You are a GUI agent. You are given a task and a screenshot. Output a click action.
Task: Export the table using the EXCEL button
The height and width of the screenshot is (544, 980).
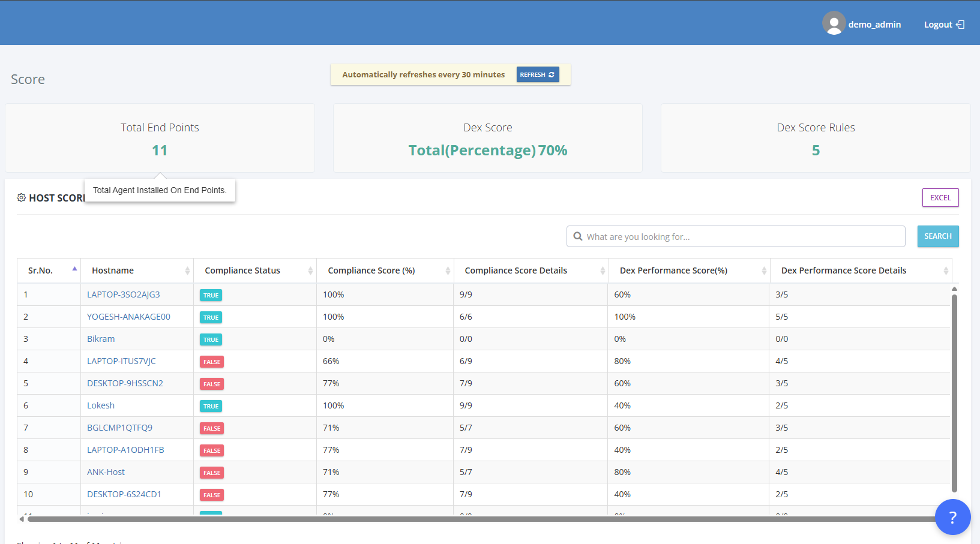940,197
